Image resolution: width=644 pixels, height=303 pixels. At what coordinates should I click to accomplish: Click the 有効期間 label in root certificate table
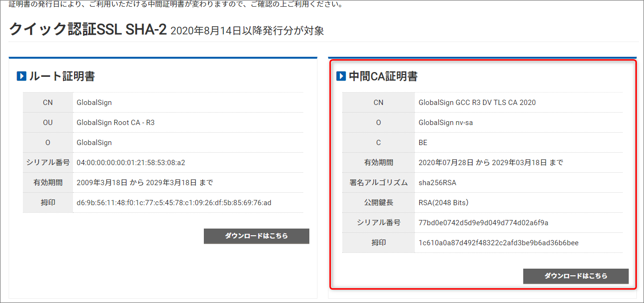coord(48,182)
